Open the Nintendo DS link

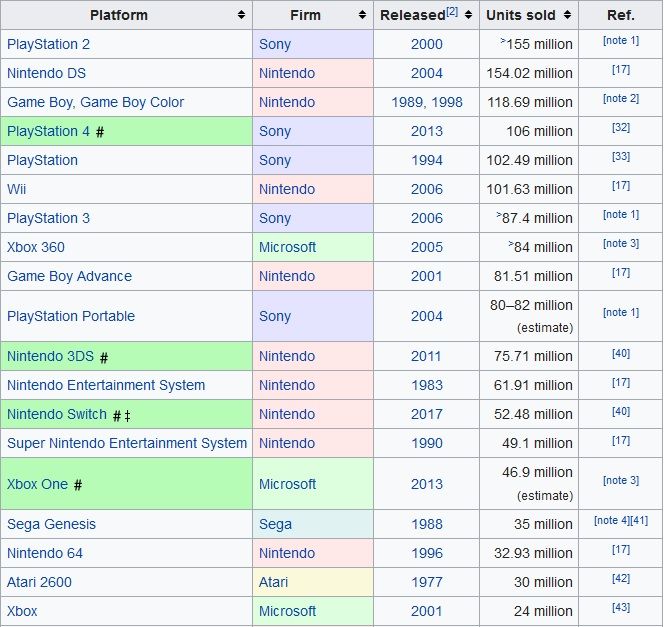46,73
